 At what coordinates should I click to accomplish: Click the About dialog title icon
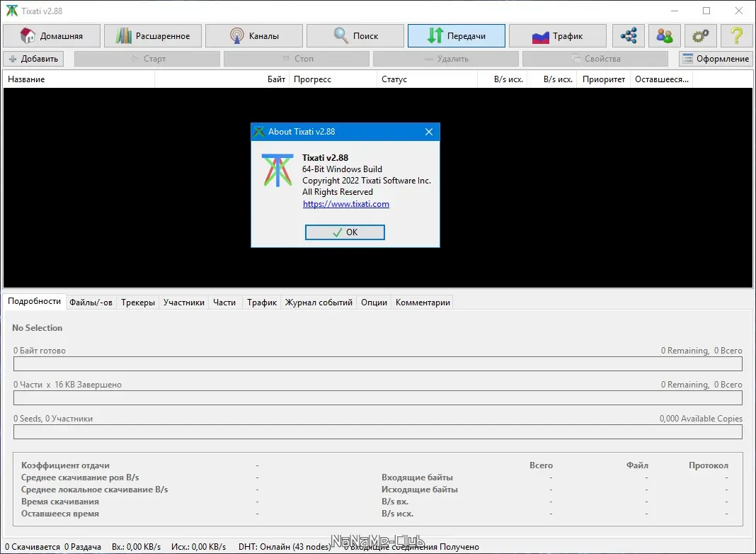[259, 132]
